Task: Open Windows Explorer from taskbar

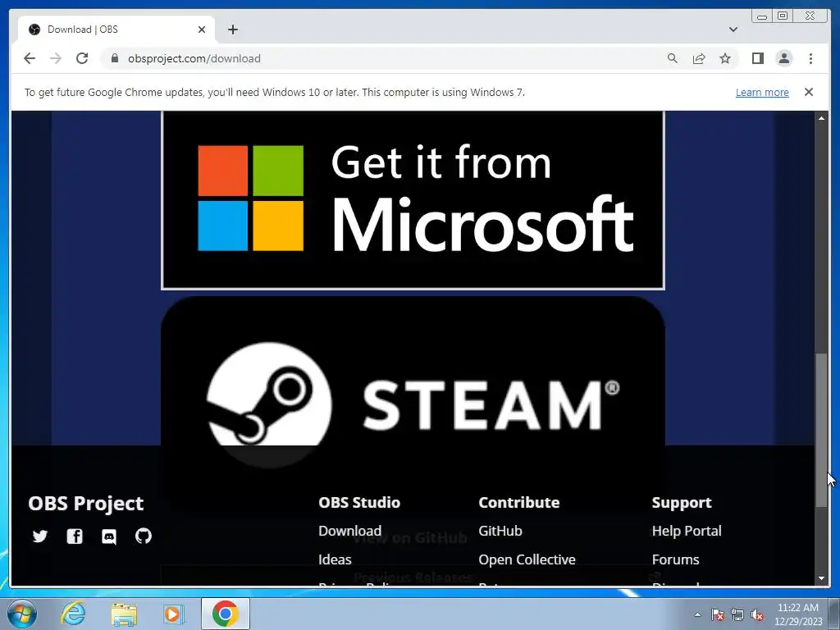Action: coord(124,614)
